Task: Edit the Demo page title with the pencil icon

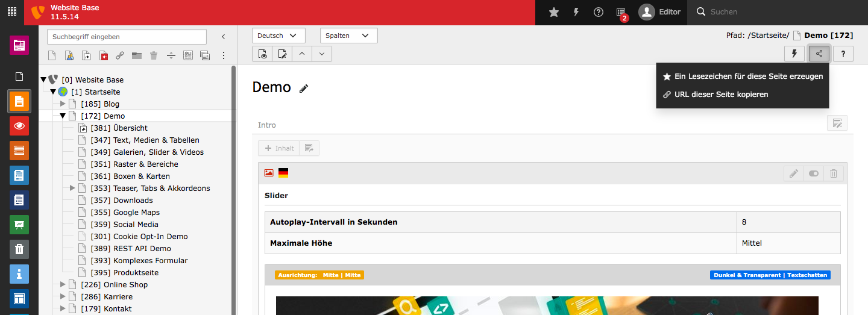Action: [304, 89]
